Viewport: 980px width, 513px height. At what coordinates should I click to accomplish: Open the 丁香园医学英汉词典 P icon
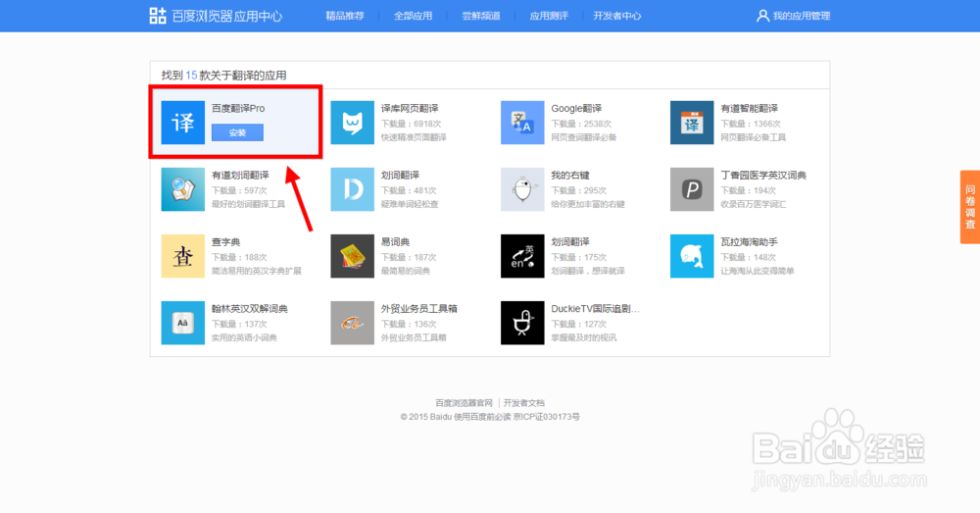692,189
